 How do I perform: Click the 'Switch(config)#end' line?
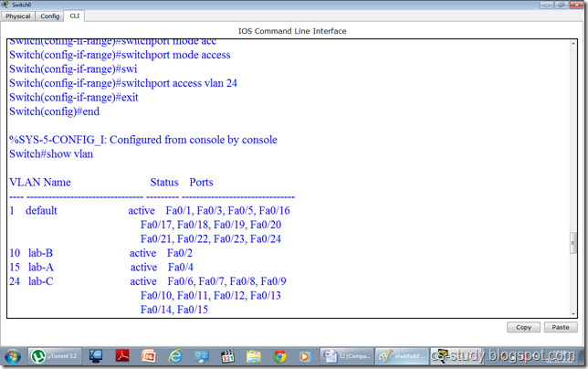55,111
